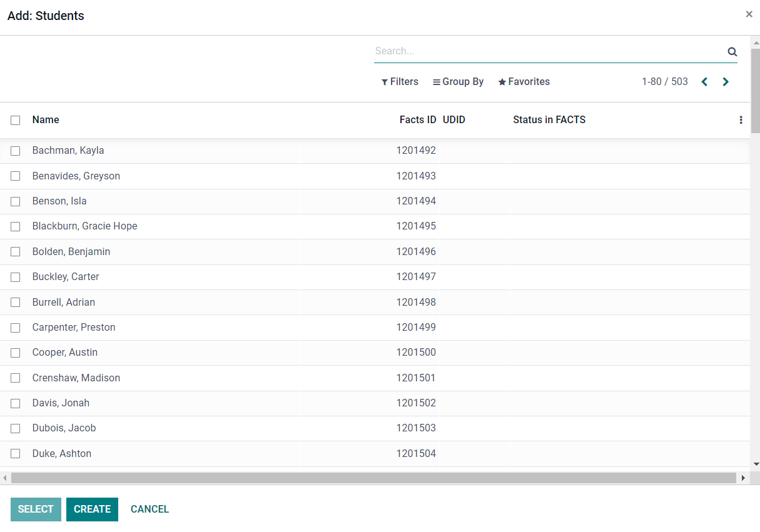Image resolution: width=760 pixels, height=532 pixels.
Task: Check the box for Cooper, Austin
Action: [x=16, y=353]
